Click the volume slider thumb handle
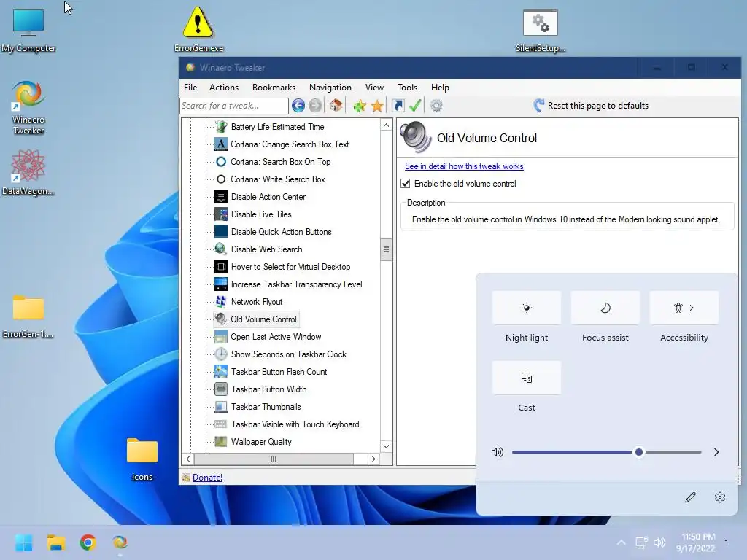 pos(639,452)
